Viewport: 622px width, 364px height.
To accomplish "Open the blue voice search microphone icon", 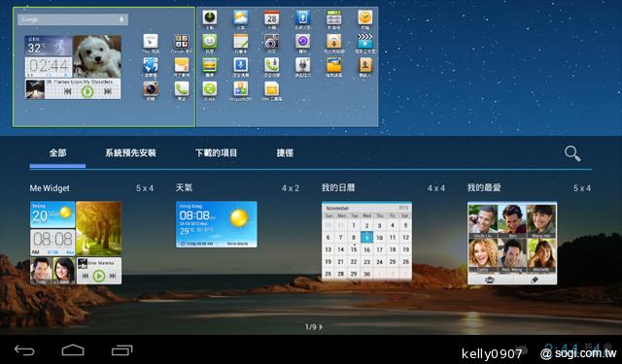I will point(241,65).
